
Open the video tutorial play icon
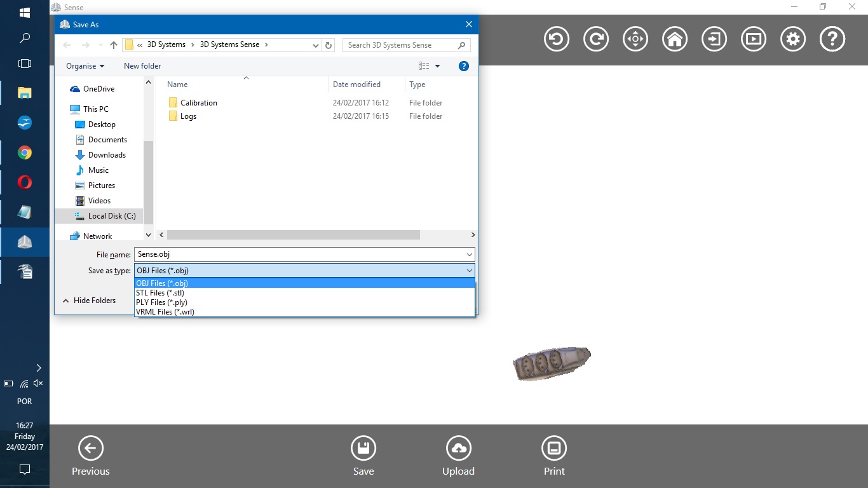753,39
